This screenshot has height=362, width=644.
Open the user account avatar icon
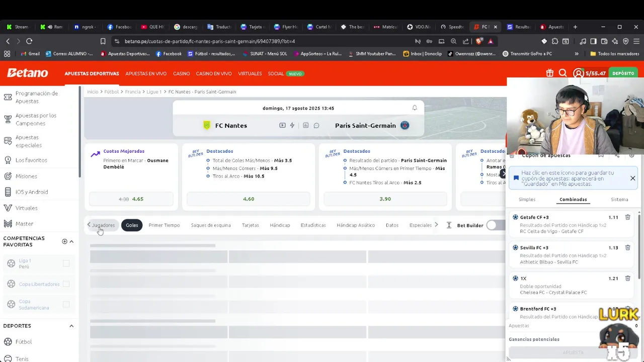(578, 73)
